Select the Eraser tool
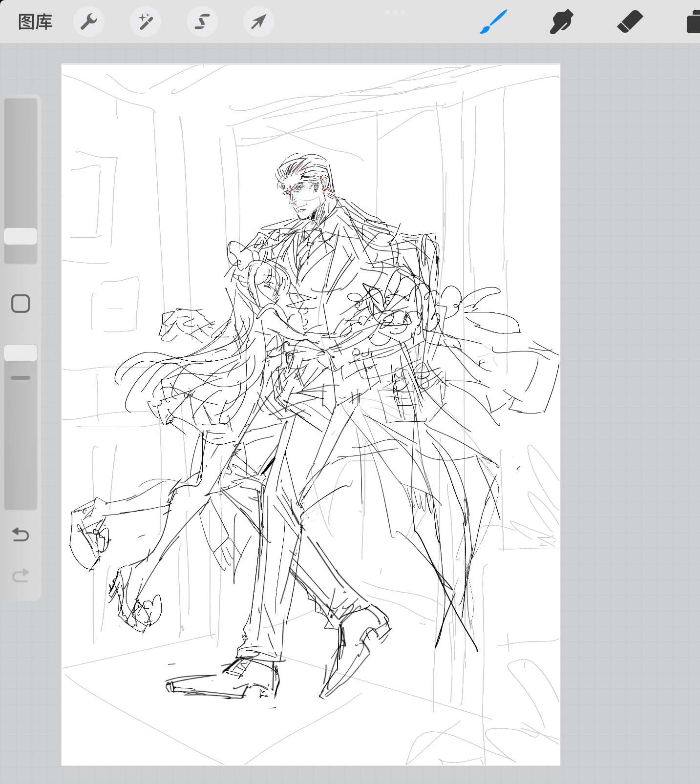 point(630,22)
